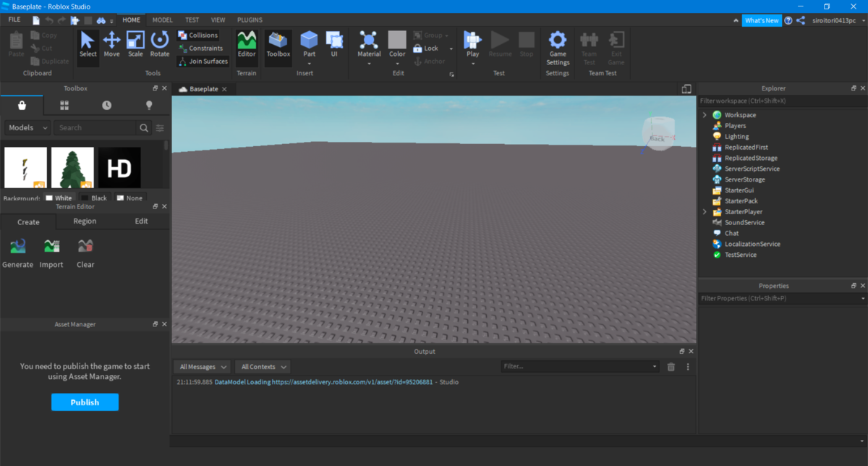
Task: Close the Baseplate document tab
Action: [x=224, y=89]
